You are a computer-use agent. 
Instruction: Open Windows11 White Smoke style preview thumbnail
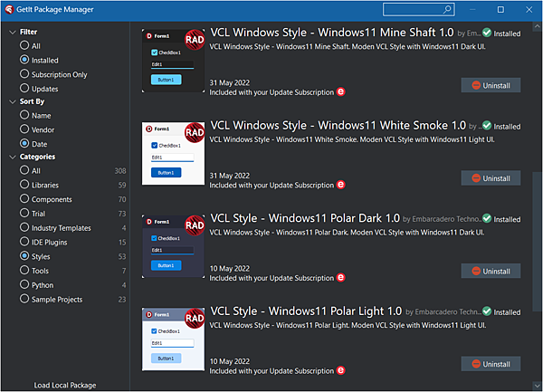[x=173, y=154]
